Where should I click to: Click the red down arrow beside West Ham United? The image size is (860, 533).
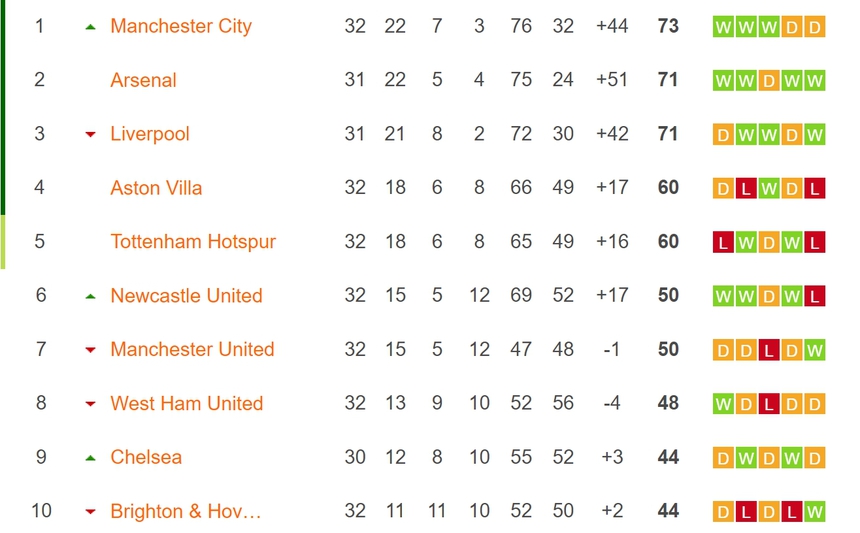coord(91,405)
